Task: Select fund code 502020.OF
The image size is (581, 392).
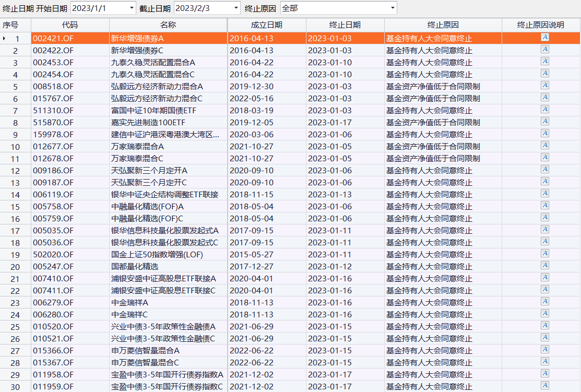Action: (x=53, y=255)
